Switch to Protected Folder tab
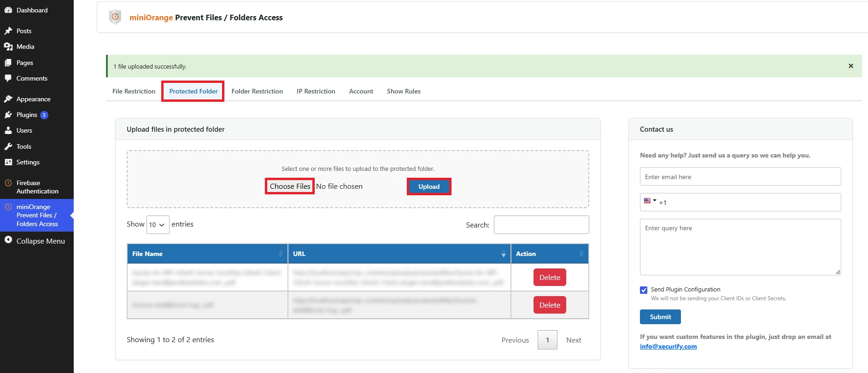 pos(193,91)
